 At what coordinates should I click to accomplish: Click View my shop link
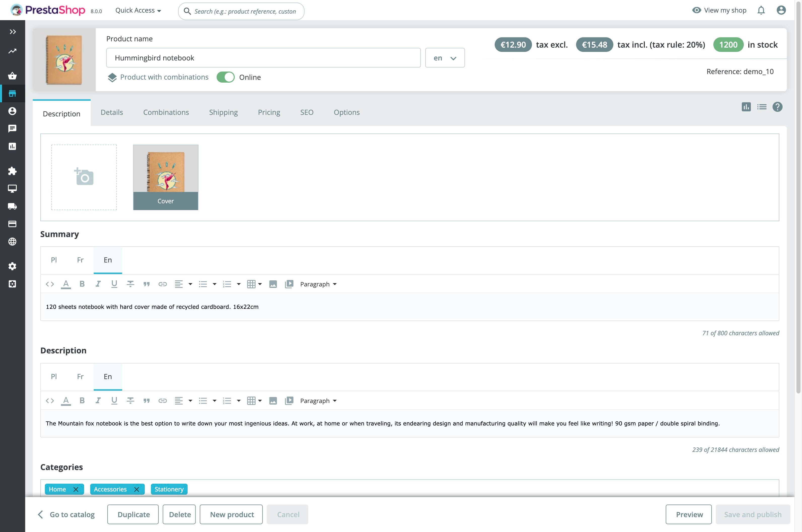click(719, 10)
